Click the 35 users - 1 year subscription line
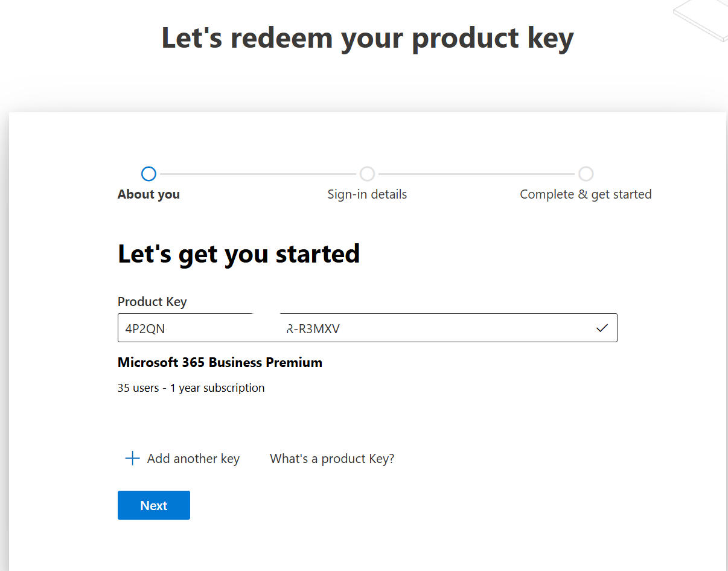Screen dimensions: 728x571 (x=191, y=388)
